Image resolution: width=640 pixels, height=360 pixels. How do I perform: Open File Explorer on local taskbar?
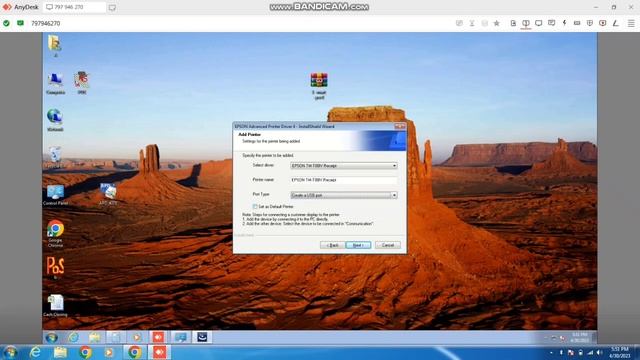(60, 352)
